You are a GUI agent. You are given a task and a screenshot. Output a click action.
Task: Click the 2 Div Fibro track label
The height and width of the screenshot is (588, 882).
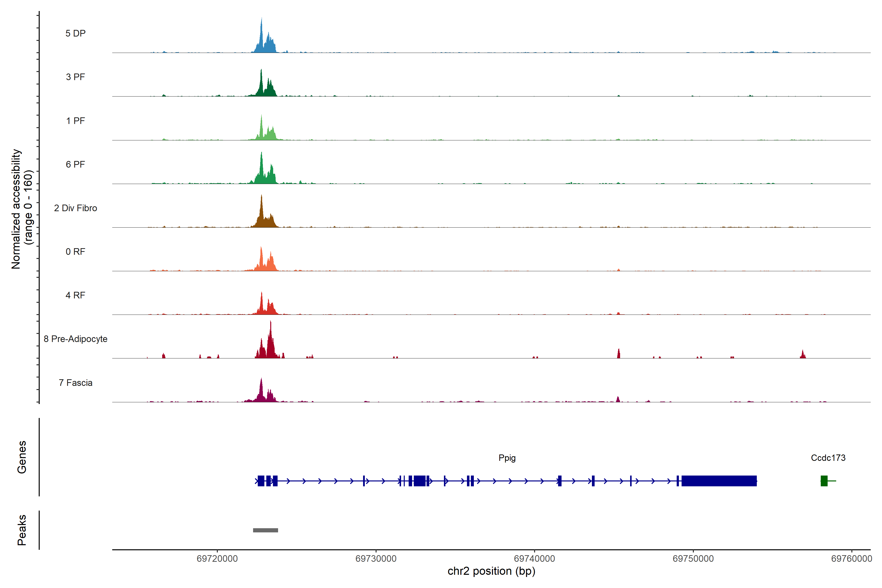[x=75, y=208]
